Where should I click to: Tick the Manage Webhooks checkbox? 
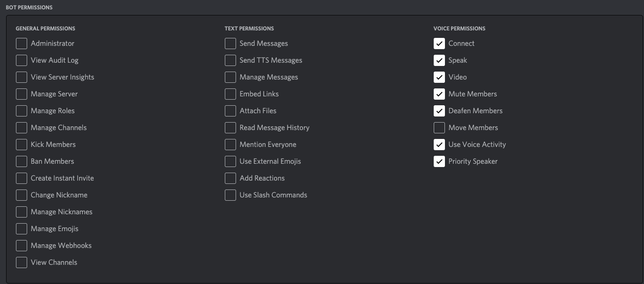click(x=22, y=246)
